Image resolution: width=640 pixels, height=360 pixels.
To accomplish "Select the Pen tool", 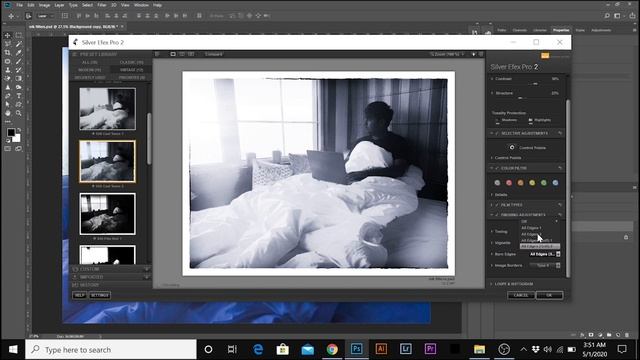I will (x=7, y=96).
